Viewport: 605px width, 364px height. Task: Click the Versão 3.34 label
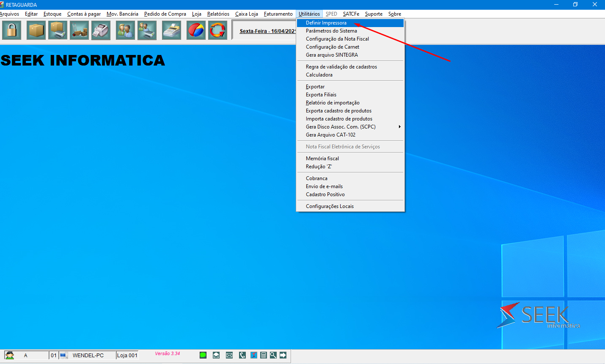pyautogui.click(x=168, y=353)
